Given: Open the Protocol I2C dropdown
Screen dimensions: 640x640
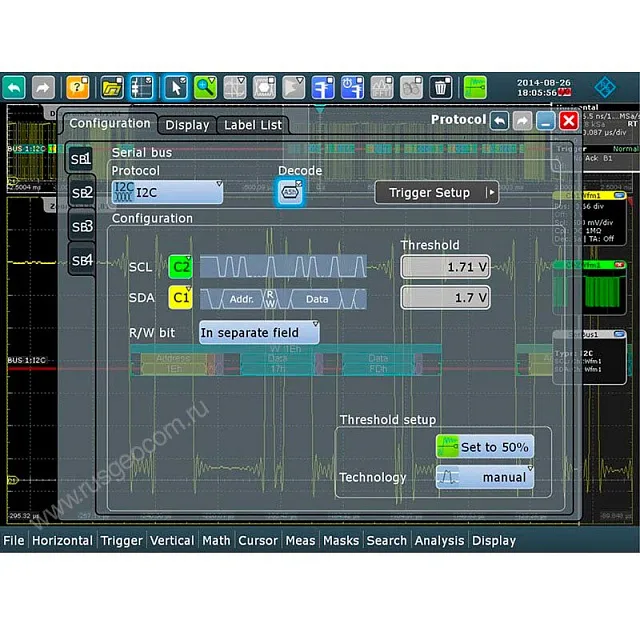Looking at the screenshot, I should (167, 192).
